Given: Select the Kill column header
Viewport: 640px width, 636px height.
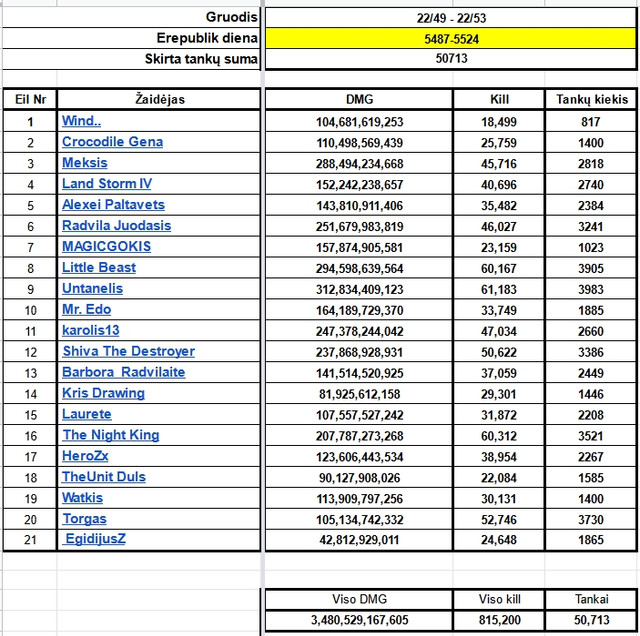Looking at the screenshot, I should pyautogui.click(x=499, y=99).
